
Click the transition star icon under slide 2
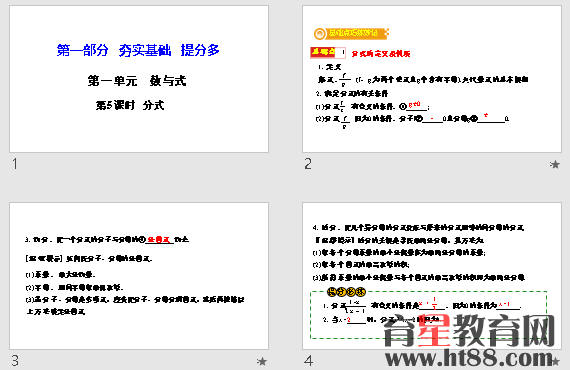pyautogui.click(x=554, y=165)
